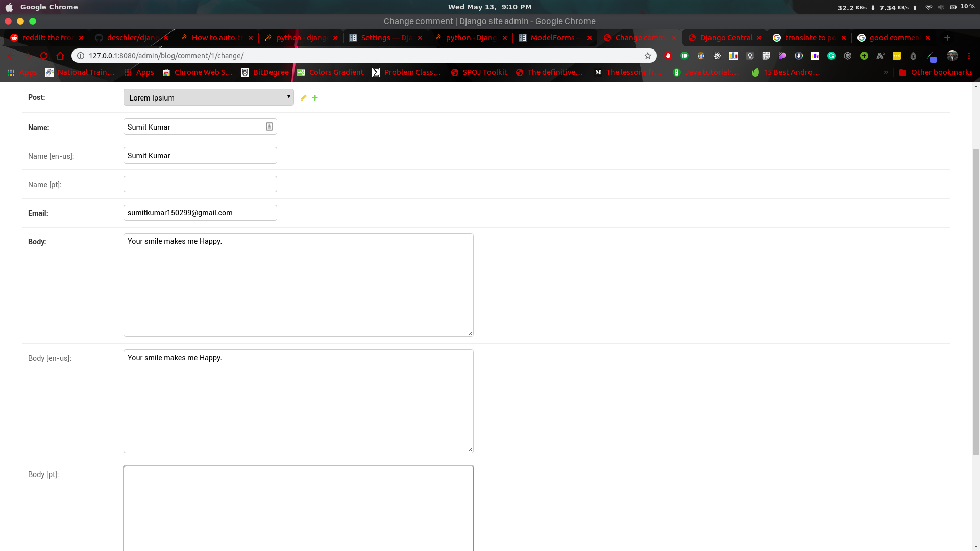Viewport: 980px width, 551px height.
Task: Click the yellow pencil edit Post icon
Action: pos(304,98)
